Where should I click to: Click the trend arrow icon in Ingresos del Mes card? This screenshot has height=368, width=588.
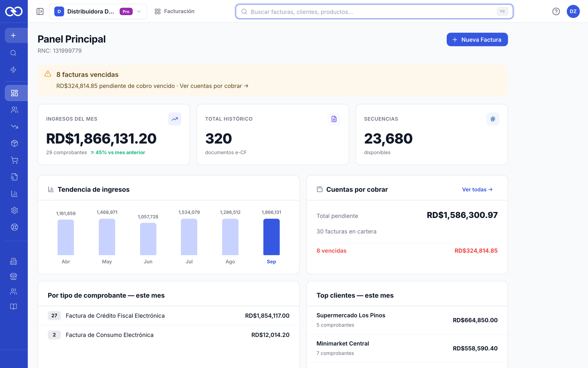pos(175,119)
